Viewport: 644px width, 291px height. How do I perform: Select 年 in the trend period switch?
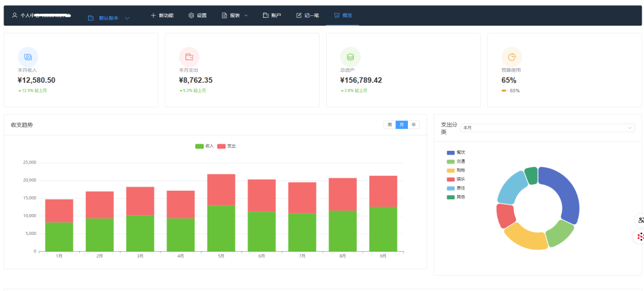point(414,125)
